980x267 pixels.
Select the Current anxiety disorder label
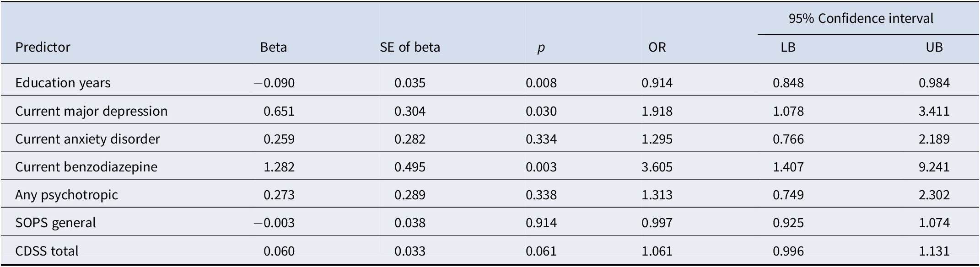87,139
